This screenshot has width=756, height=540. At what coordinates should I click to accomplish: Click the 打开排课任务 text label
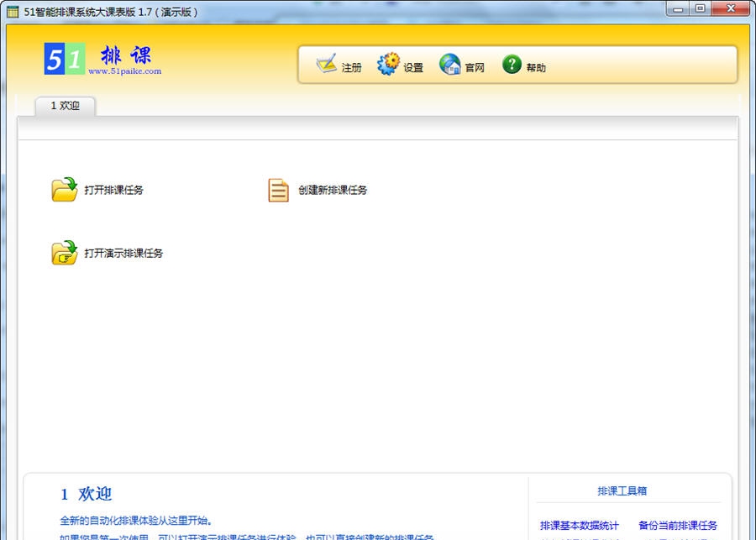pyautogui.click(x=114, y=189)
